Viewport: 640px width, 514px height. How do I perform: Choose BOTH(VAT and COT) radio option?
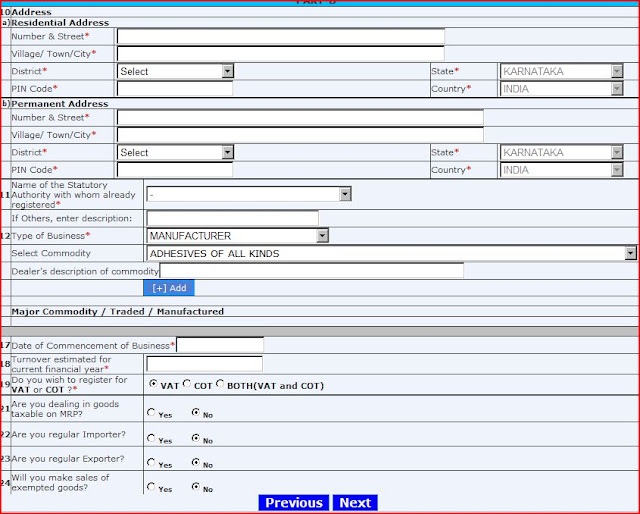point(220,383)
